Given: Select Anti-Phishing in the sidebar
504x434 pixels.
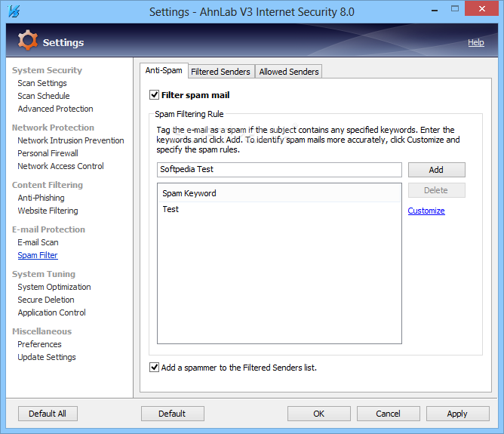Looking at the screenshot, I should [41, 198].
